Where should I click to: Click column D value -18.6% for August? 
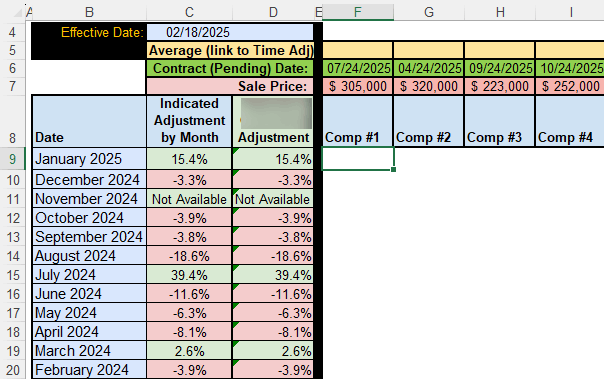(x=273, y=256)
